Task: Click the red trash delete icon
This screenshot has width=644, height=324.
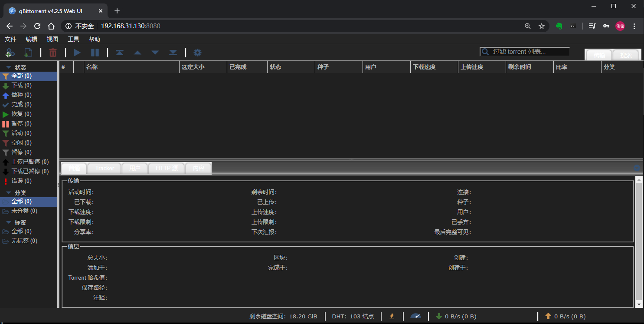Action: click(x=53, y=53)
